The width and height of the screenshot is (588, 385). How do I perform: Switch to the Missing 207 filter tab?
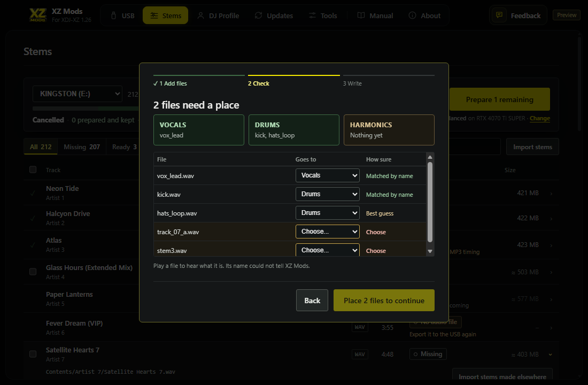(82, 147)
